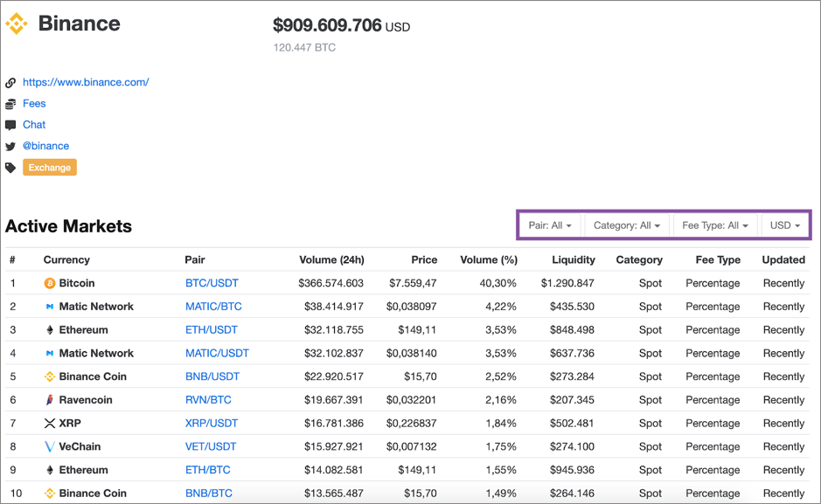
Task: Click Matic Network icon in row 4
Action: (50, 354)
